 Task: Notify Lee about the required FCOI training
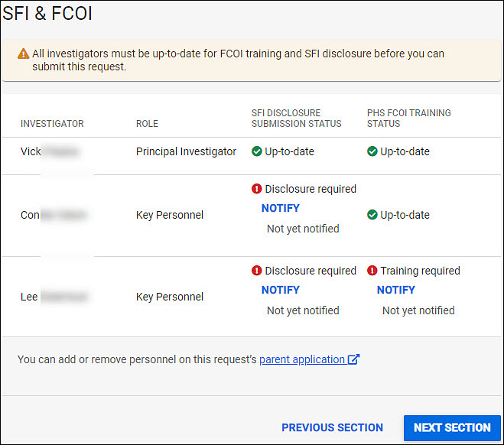[x=395, y=290]
